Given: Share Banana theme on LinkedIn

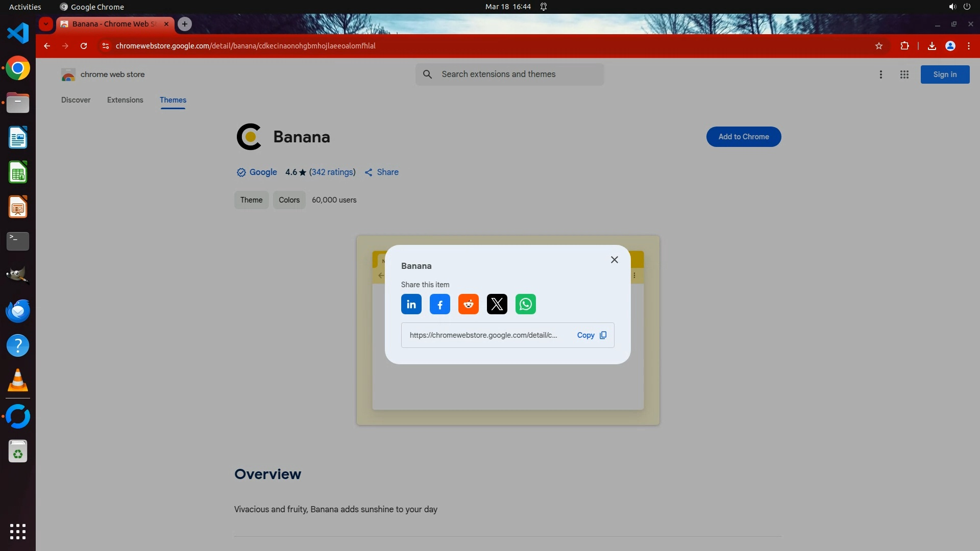Looking at the screenshot, I should [411, 305].
